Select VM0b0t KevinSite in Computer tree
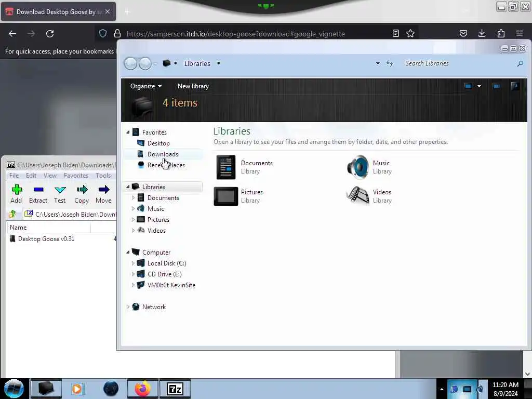 point(171,285)
